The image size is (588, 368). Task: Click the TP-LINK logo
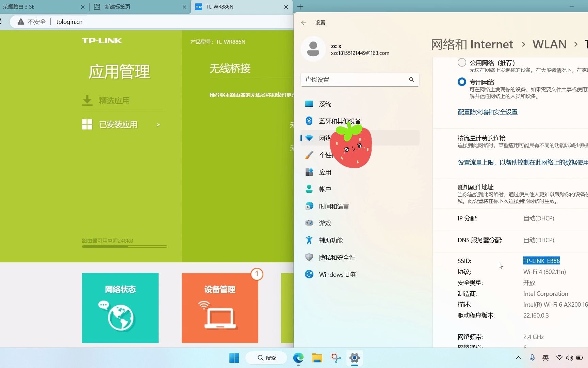click(102, 41)
